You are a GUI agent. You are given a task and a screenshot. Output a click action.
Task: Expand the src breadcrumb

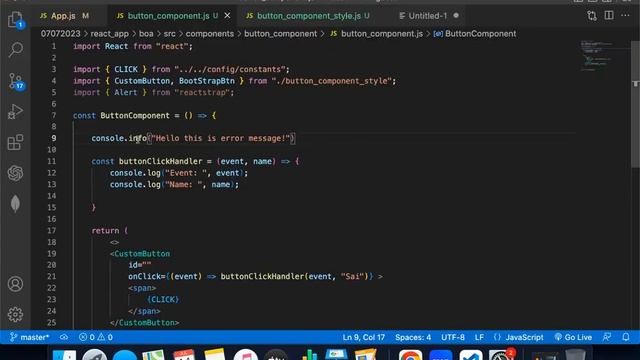pyautogui.click(x=169, y=34)
